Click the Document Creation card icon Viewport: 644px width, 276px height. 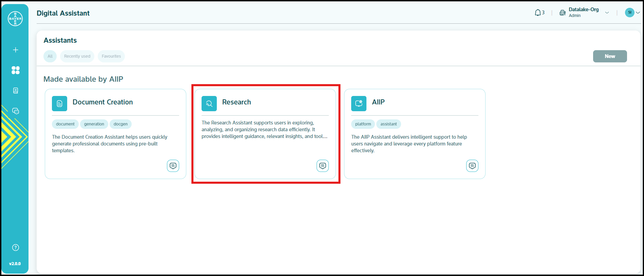tap(59, 103)
